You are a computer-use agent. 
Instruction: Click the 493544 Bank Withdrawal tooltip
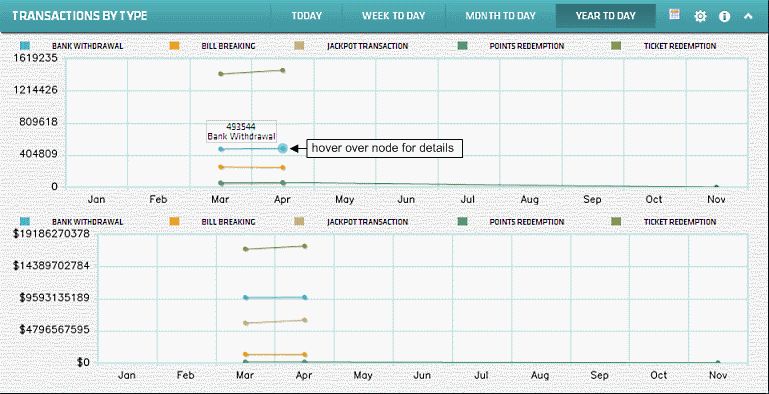(x=241, y=131)
